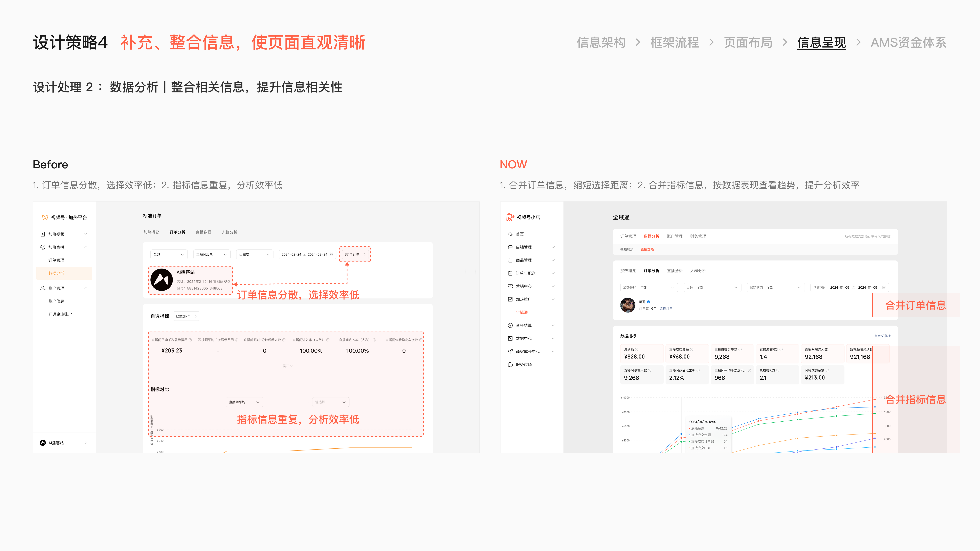Open the 请选择 comparison metric dropdown

(331, 402)
